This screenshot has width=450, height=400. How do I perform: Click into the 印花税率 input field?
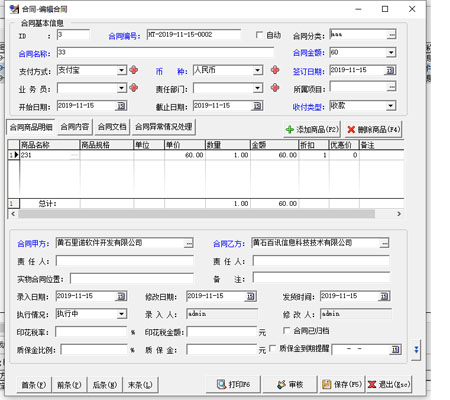click(91, 332)
